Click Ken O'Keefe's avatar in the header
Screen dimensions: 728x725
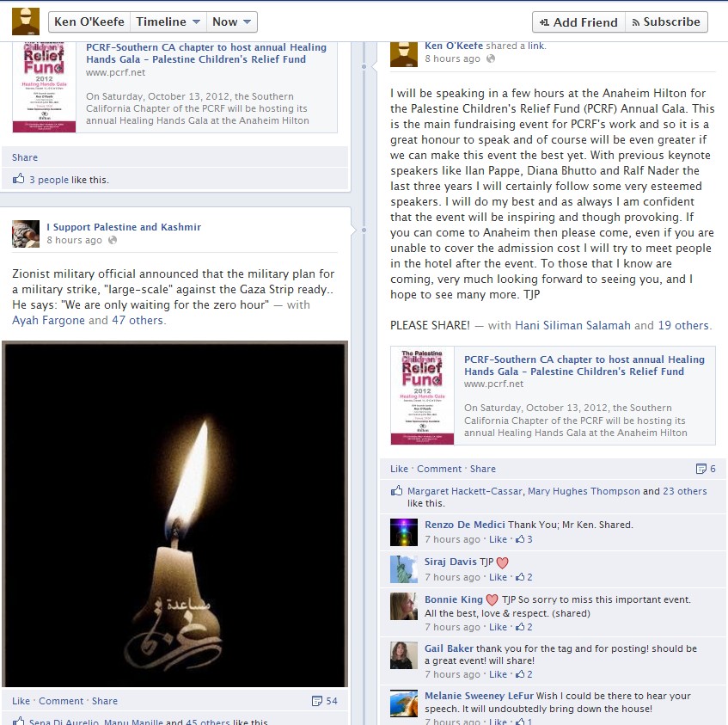tap(26, 22)
